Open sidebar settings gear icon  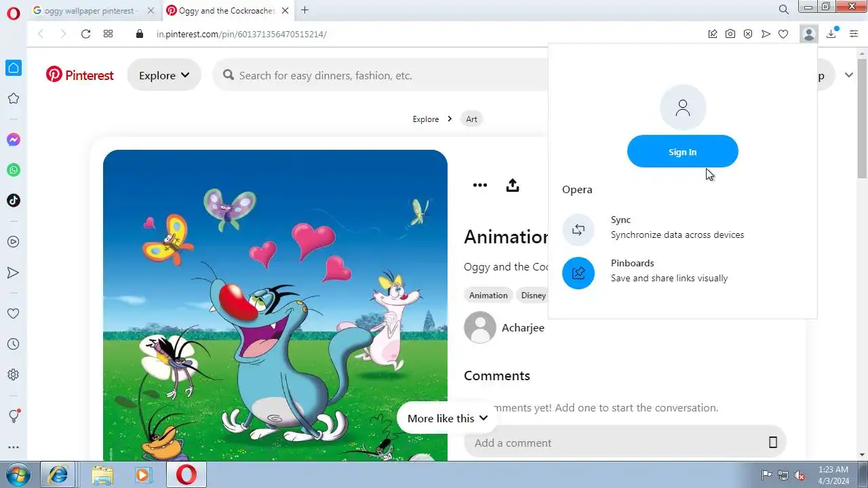click(x=13, y=375)
